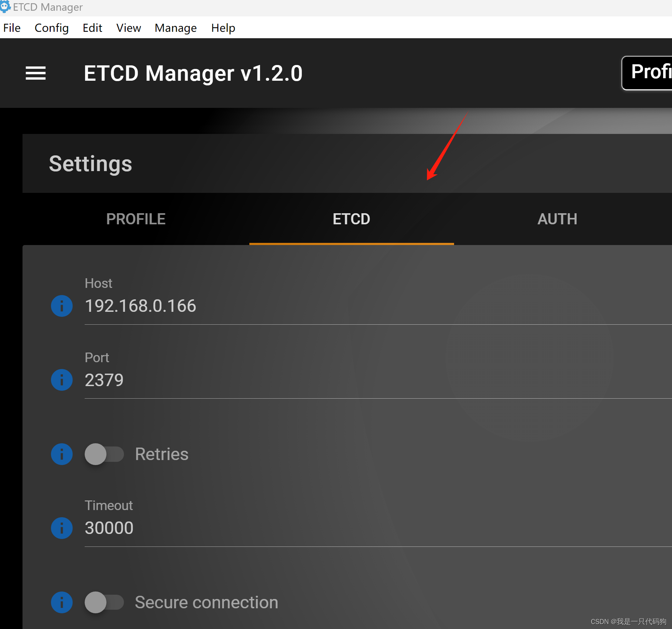Select the ETCD settings tab
This screenshot has height=629, width=672.
351,219
